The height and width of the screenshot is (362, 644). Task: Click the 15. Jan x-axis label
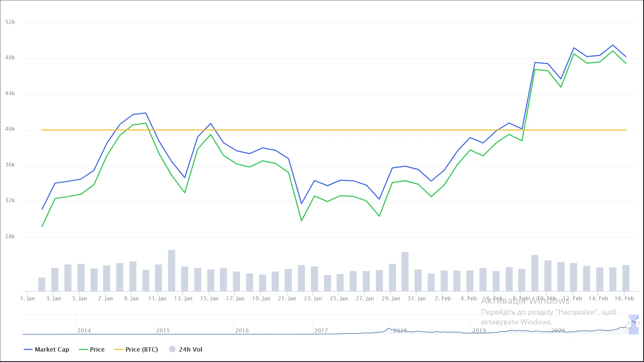209,298
